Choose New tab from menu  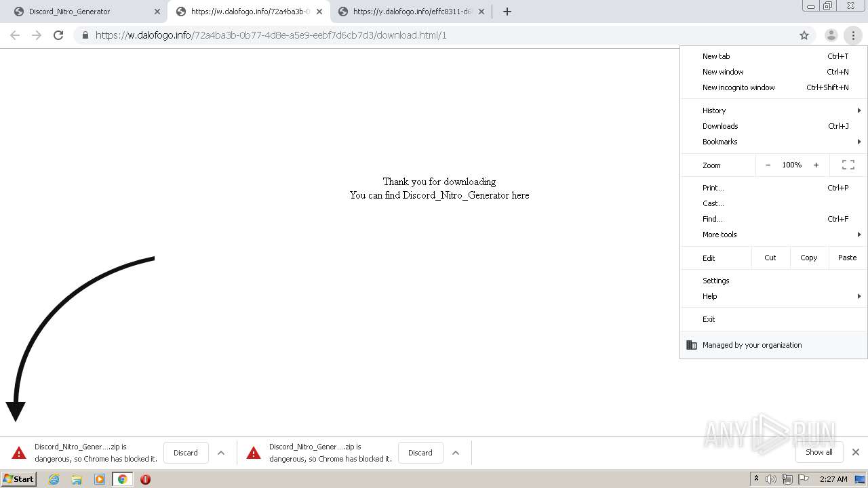click(x=773, y=56)
